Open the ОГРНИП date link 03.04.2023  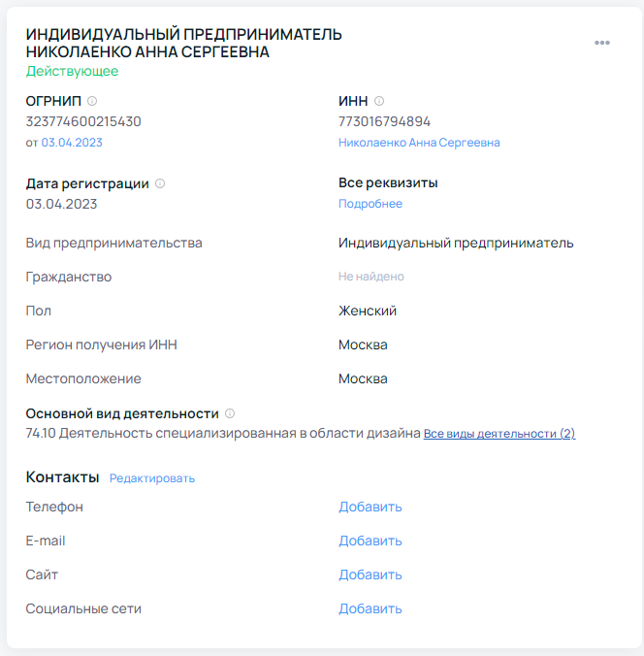[x=71, y=143]
